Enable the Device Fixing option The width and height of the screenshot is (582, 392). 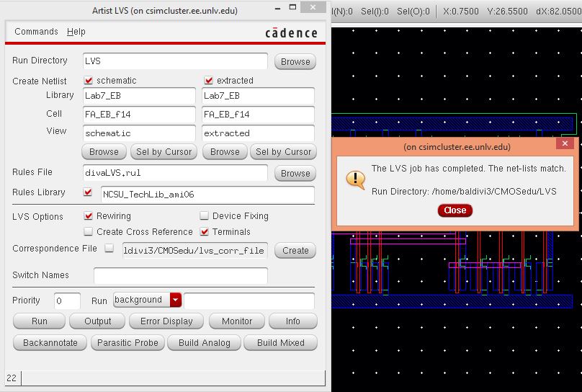pyautogui.click(x=205, y=215)
